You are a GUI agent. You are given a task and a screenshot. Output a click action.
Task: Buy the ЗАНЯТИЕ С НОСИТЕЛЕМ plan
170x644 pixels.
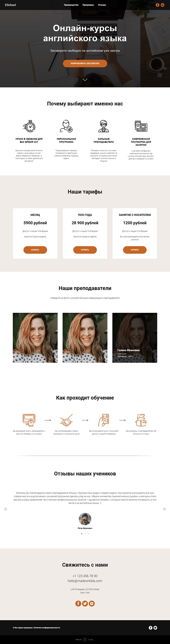pyautogui.click(x=135, y=250)
